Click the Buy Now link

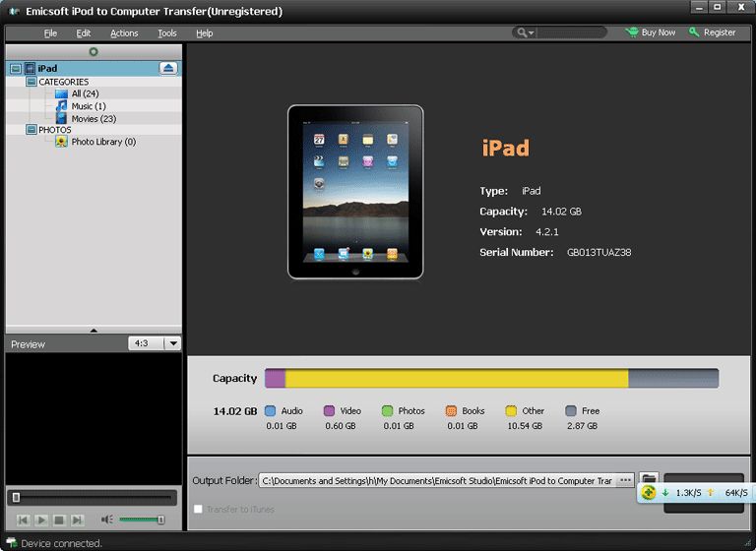[659, 32]
